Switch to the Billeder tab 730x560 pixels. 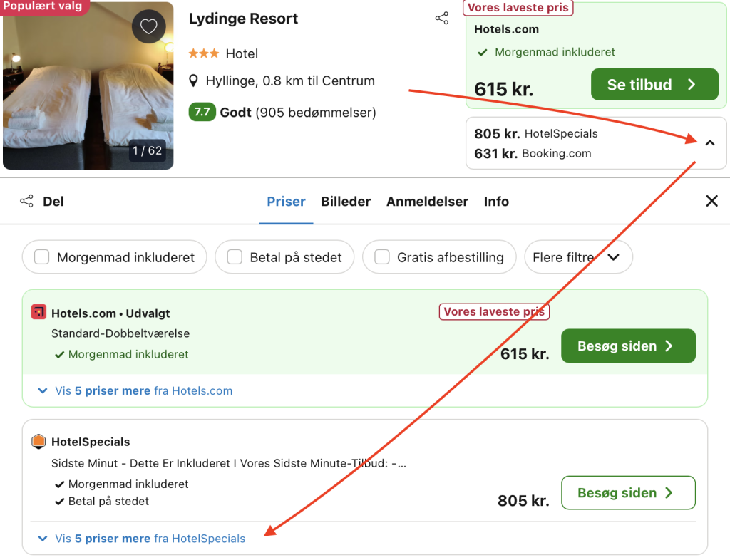pos(346,202)
